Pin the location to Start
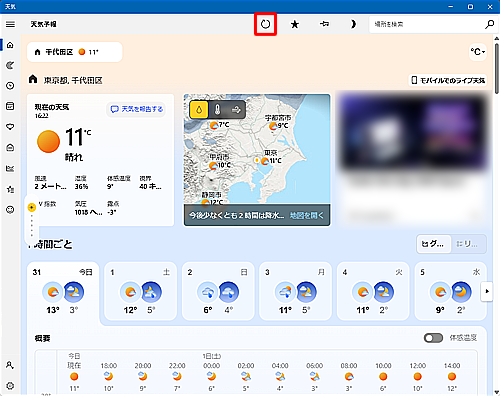This screenshot has width=500, height=396. click(x=324, y=24)
